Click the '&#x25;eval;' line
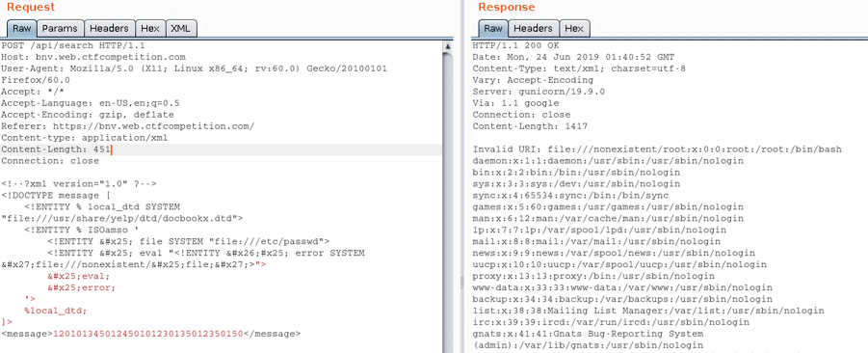The height and width of the screenshot is (353, 868). point(79,276)
